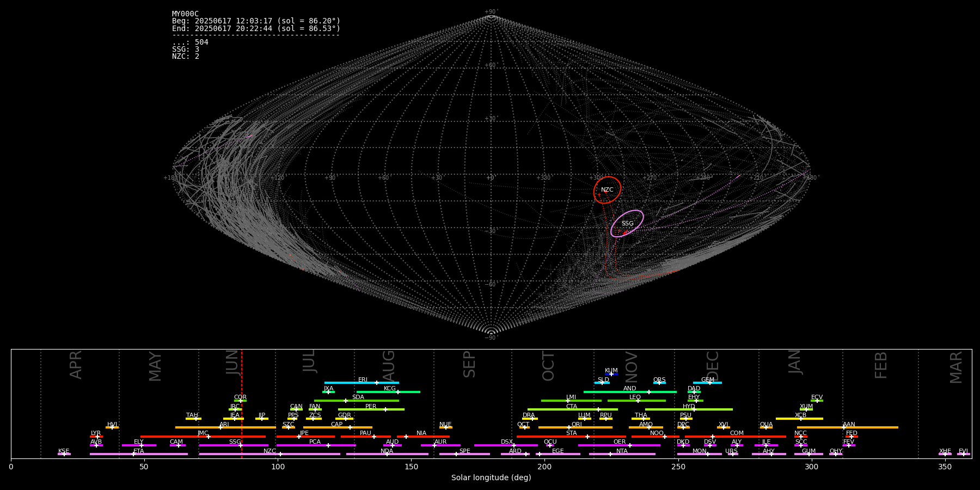Screen dimensions: 980x490
Task: Click the 'SSG: 3' count line
Action: point(186,50)
